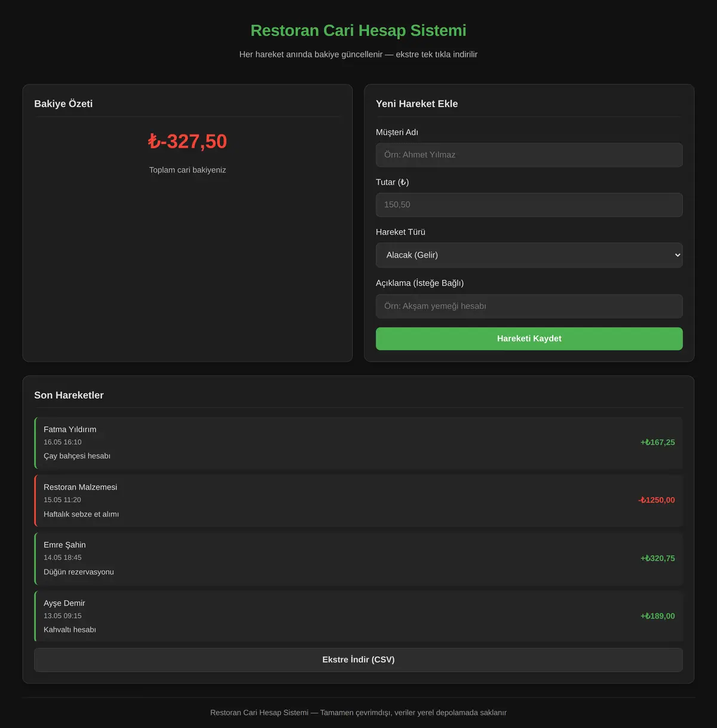Select the Ayşe Demir transaction row
This screenshot has height=728, width=717.
coord(358,616)
